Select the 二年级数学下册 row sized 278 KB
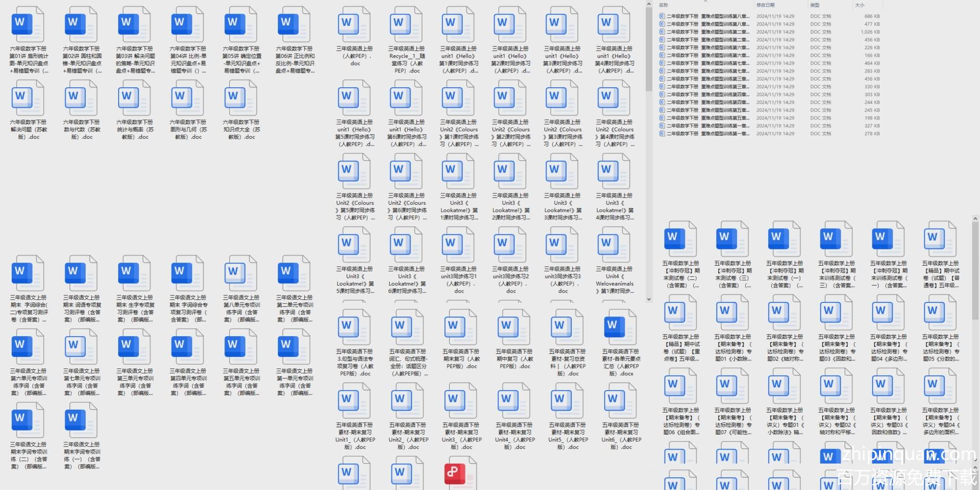Viewport: 980px width, 490px height. [769, 134]
